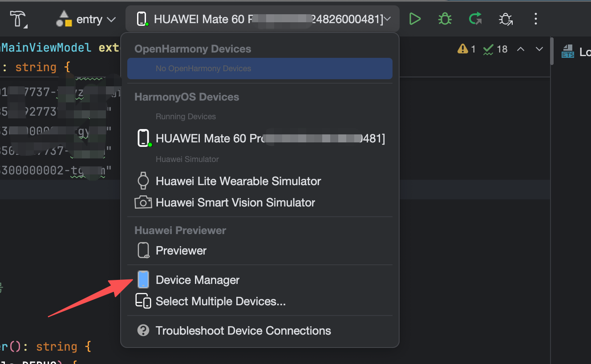The height and width of the screenshot is (364, 591).
Task: Go to previous highlighted error arrow
Action: pyautogui.click(x=521, y=49)
